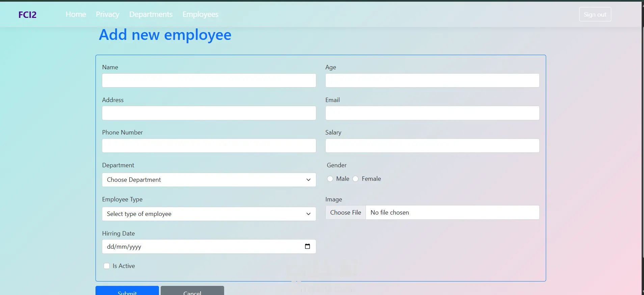This screenshot has width=644, height=295.
Task: Expand the Select type of employee dropdown
Action: pyautogui.click(x=209, y=214)
